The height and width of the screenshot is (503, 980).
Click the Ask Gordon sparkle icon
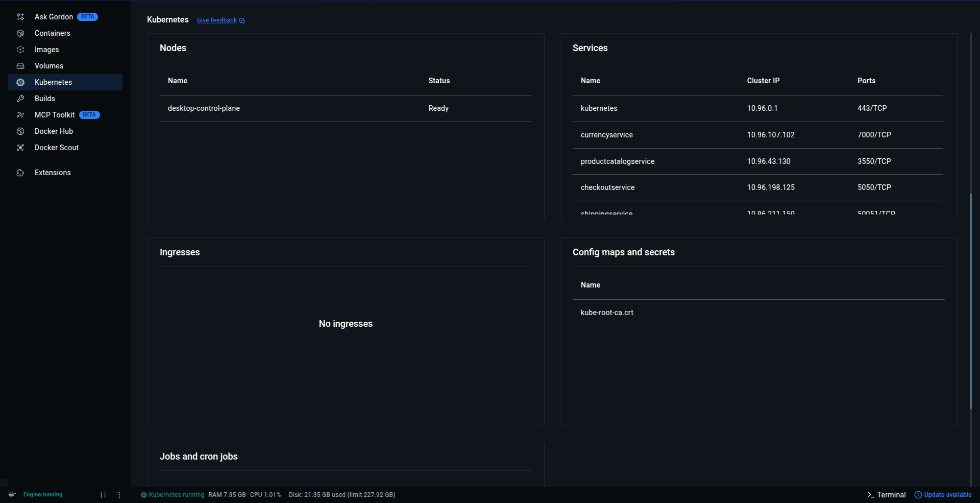point(20,17)
